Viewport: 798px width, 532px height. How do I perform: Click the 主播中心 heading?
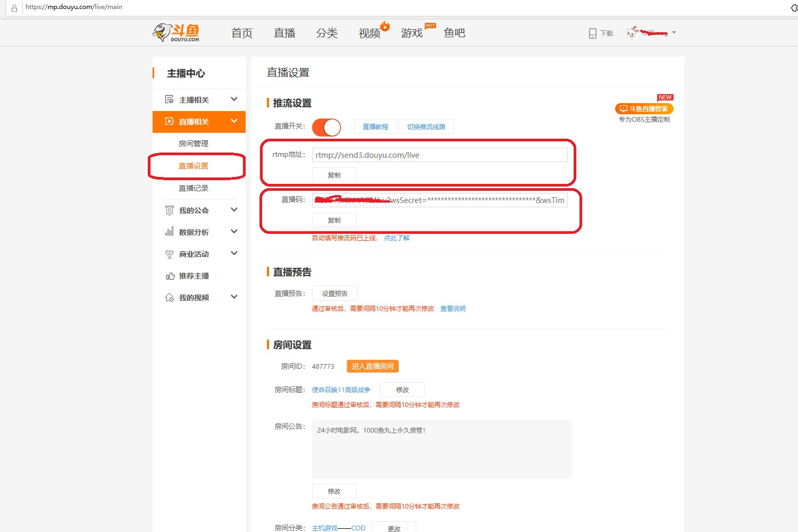coord(186,73)
